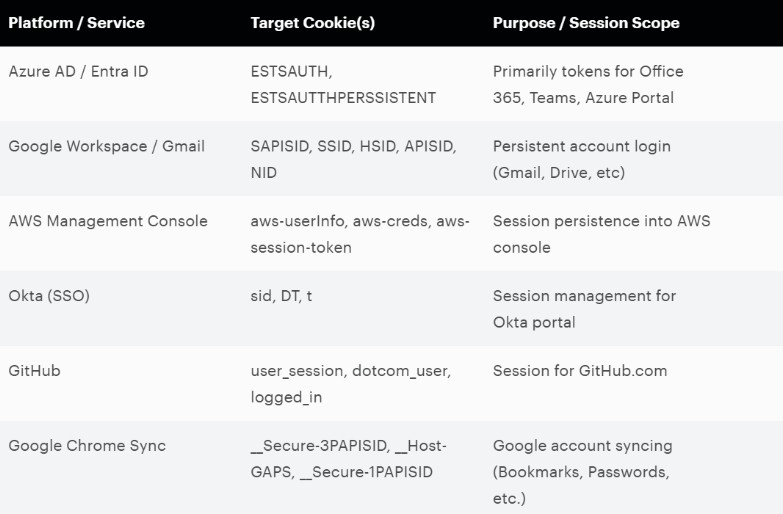Viewport: 783px width, 514px height.
Task: Click the Persistent account login description
Action: pos(581,159)
